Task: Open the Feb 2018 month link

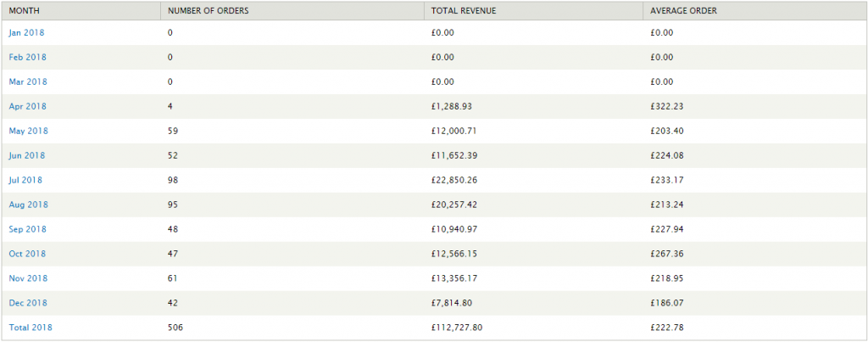Action: click(27, 57)
